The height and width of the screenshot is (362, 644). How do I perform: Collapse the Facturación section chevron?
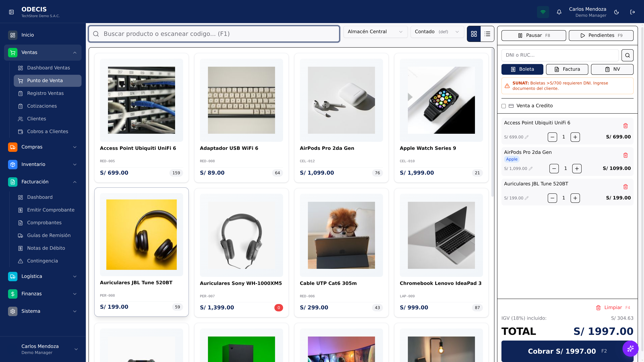(75, 182)
